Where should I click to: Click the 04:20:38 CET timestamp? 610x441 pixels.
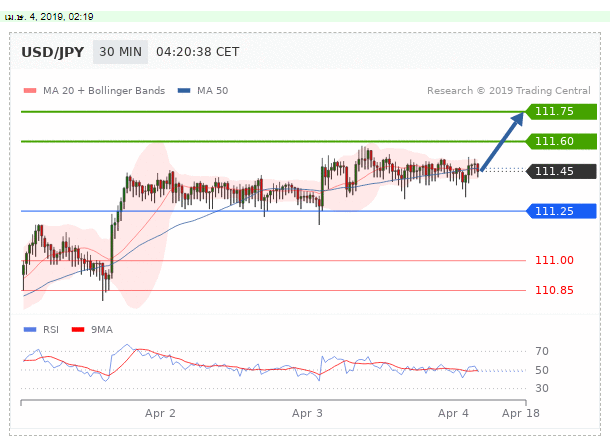click(x=198, y=52)
